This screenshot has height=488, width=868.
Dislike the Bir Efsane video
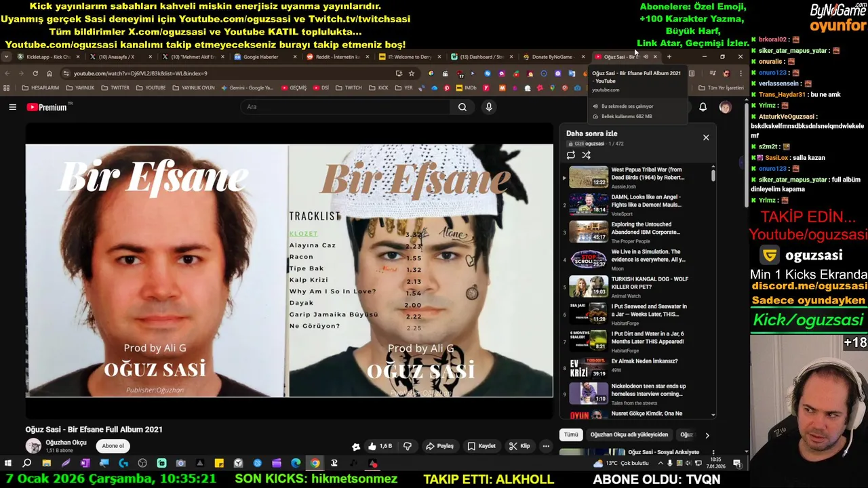click(408, 446)
